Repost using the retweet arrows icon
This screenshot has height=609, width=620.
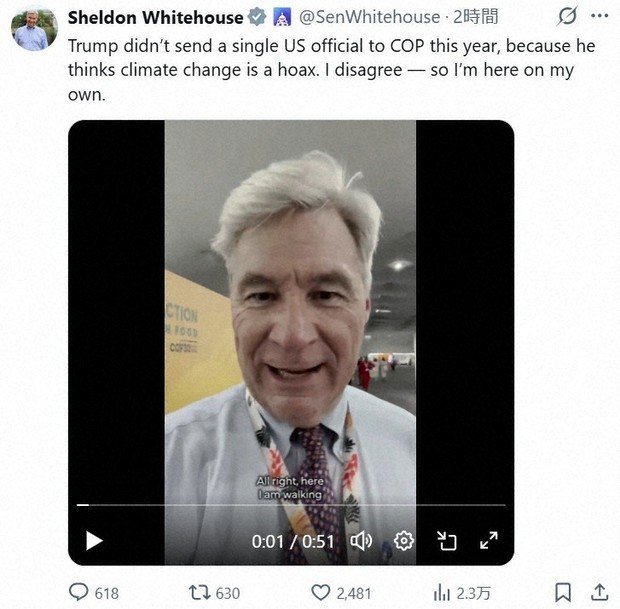pyautogui.click(x=200, y=592)
